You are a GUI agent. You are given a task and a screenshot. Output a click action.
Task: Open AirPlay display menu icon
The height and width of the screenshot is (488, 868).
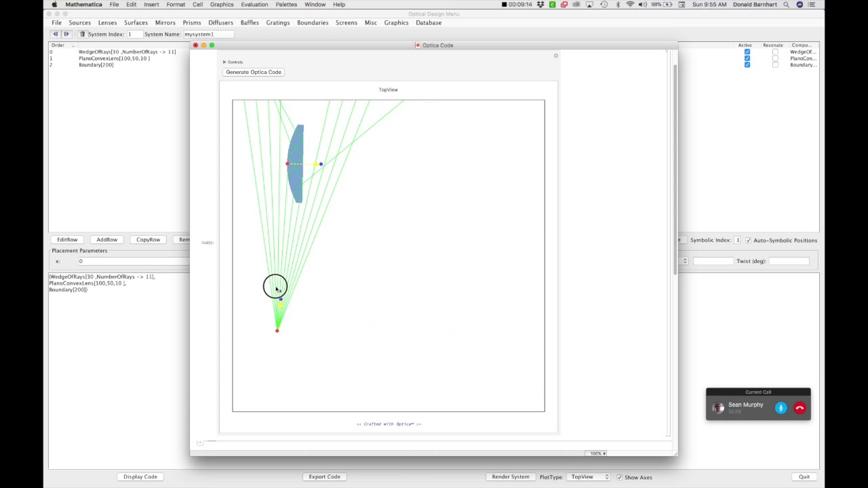[x=589, y=5]
